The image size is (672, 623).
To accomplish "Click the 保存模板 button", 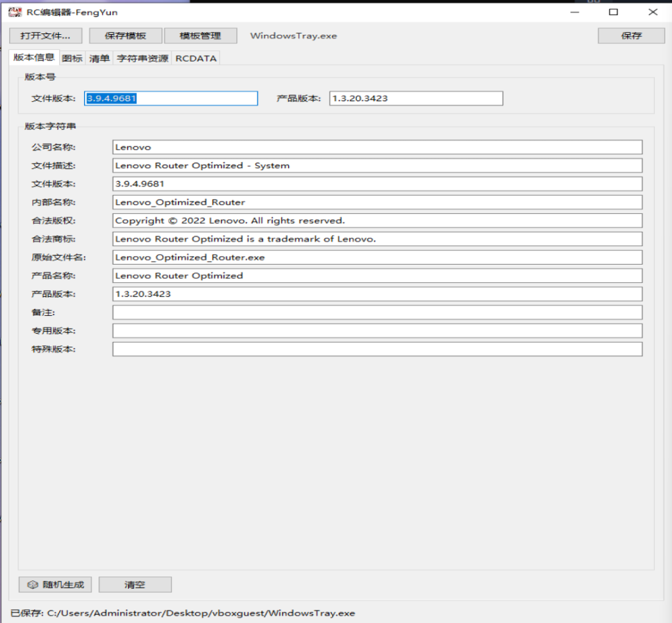I will click(x=125, y=35).
